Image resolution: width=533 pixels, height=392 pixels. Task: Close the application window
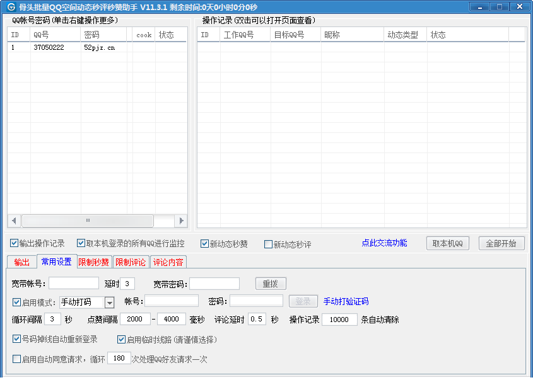pyautogui.click(x=520, y=7)
